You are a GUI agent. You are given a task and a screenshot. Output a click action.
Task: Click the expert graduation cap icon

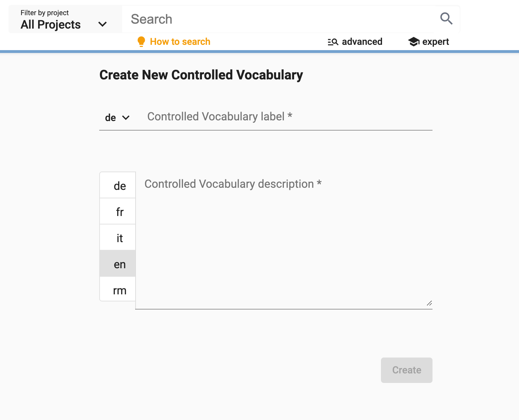point(413,41)
